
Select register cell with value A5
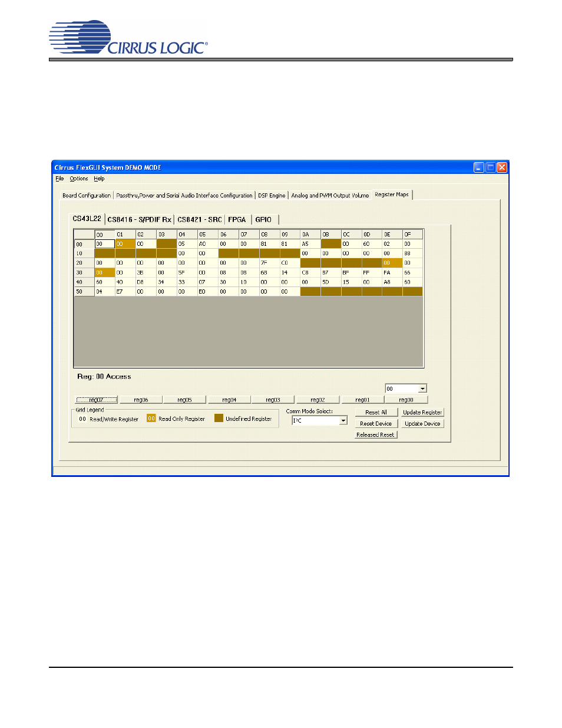tap(310, 243)
